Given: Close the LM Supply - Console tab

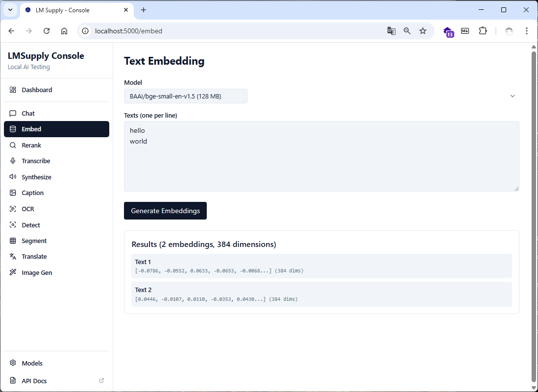Looking at the screenshot, I should [126, 10].
